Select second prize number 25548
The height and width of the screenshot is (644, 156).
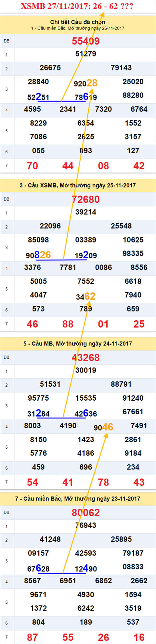pos(121,226)
